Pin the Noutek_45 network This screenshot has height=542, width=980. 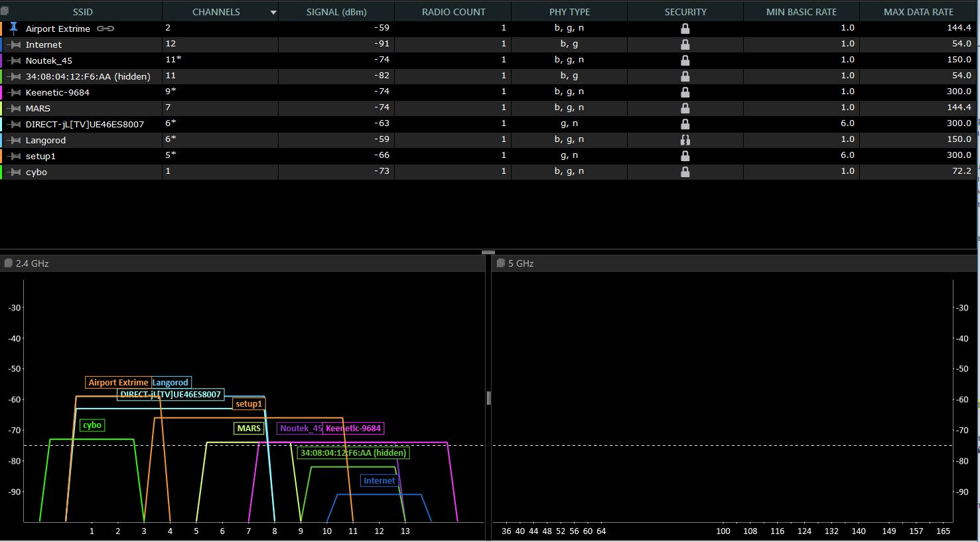(14, 60)
